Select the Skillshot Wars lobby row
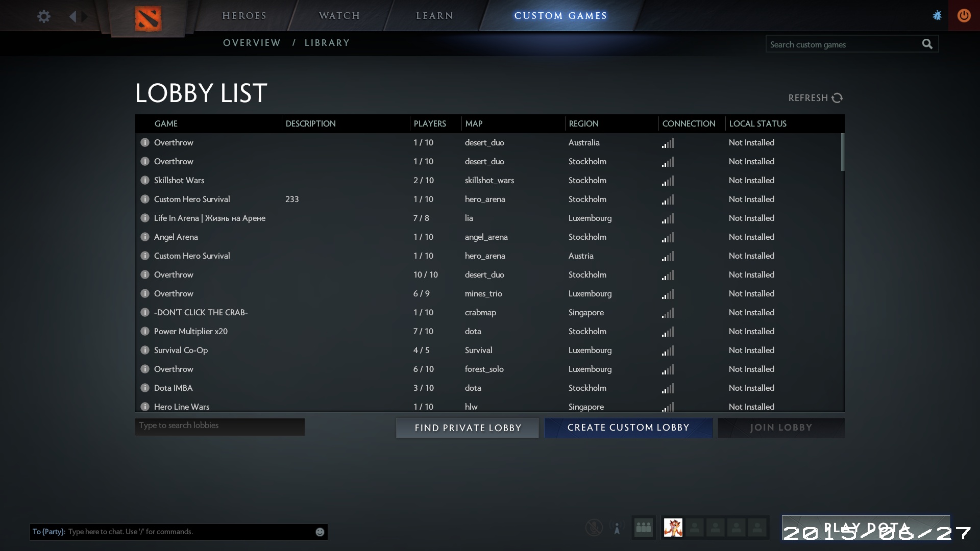The width and height of the screenshot is (980, 551). tap(488, 180)
